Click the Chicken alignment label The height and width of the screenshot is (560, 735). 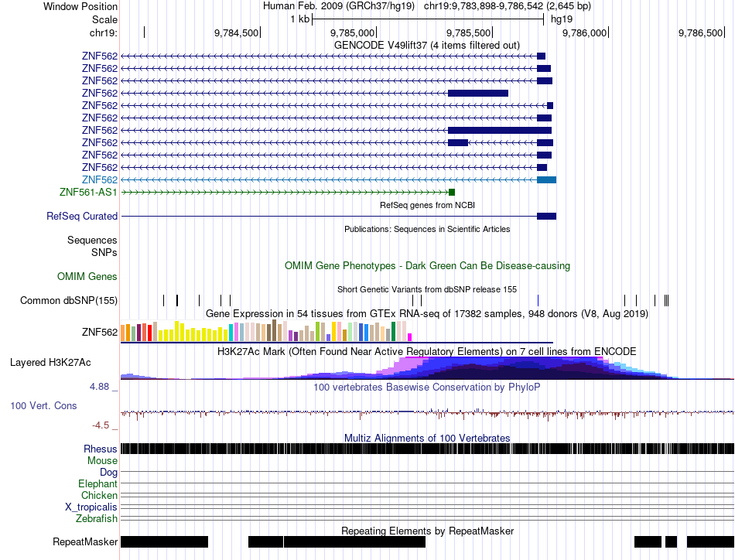click(x=99, y=495)
